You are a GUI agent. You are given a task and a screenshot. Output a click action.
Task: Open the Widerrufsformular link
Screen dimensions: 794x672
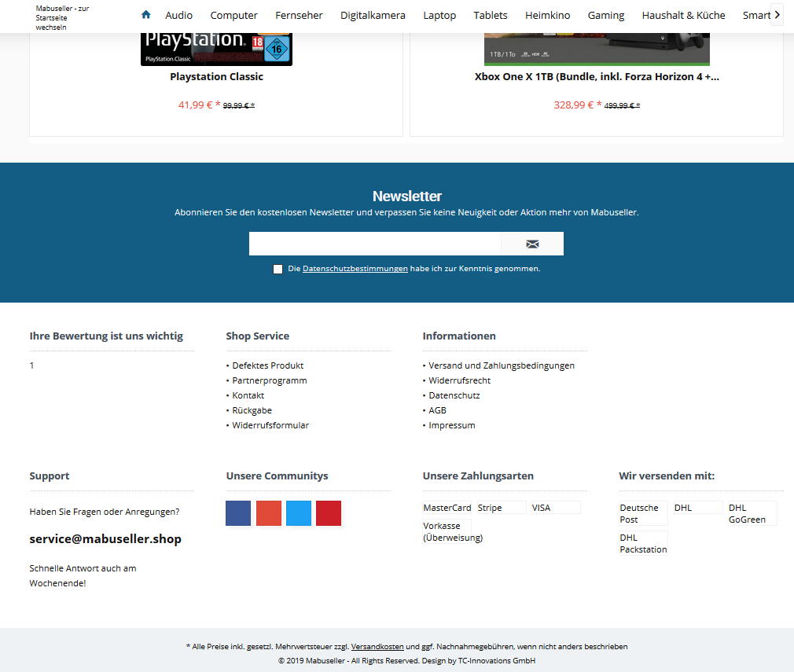pos(270,425)
